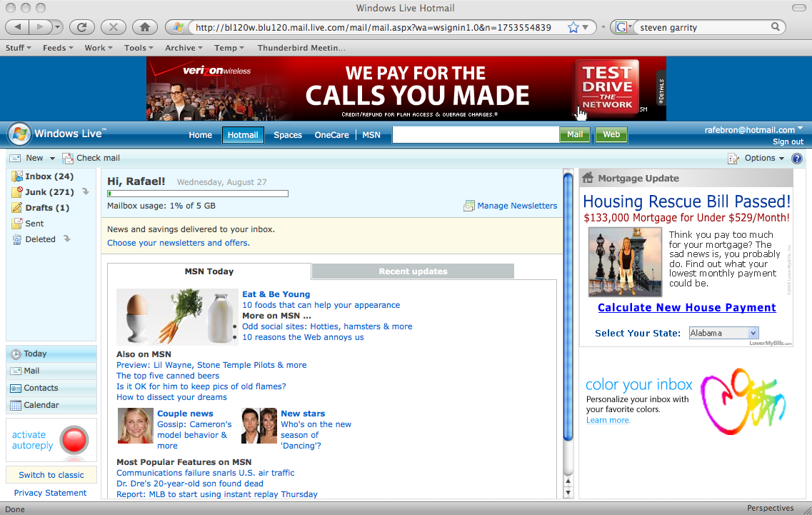Click the New stars couple thumbnail
The image size is (812, 515).
tap(259, 426)
